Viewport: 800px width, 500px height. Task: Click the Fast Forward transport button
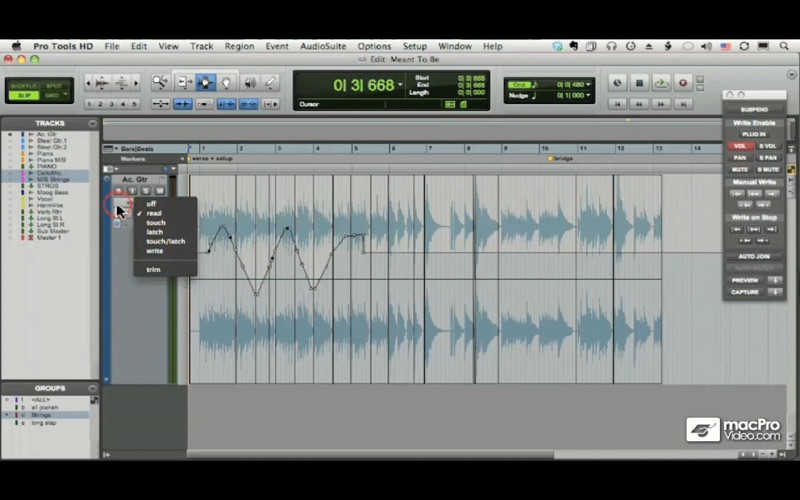click(661, 104)
